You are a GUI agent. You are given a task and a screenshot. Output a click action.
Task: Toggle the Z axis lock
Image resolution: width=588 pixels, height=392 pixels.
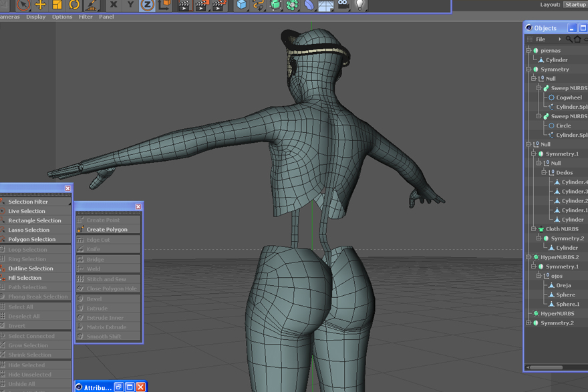coord(147,5)
